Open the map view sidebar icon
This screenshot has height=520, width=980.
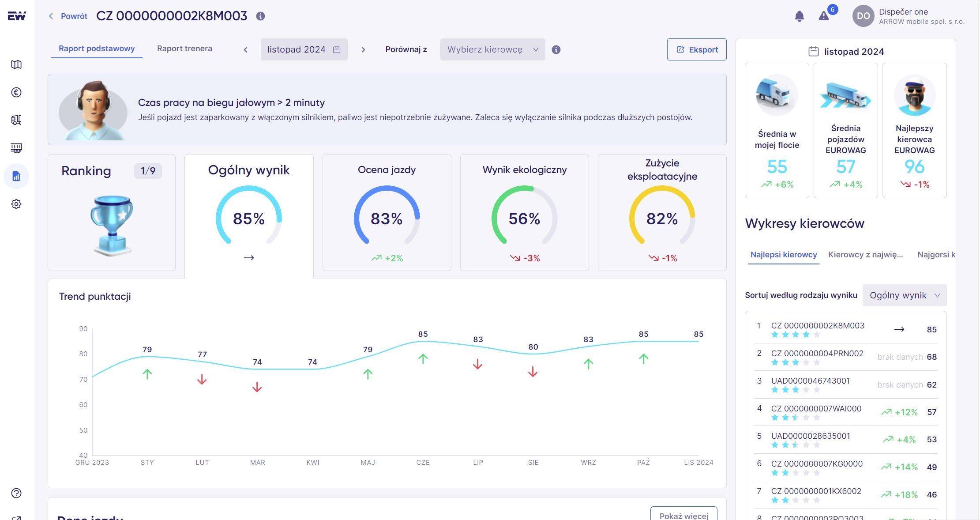click(16, 64)
